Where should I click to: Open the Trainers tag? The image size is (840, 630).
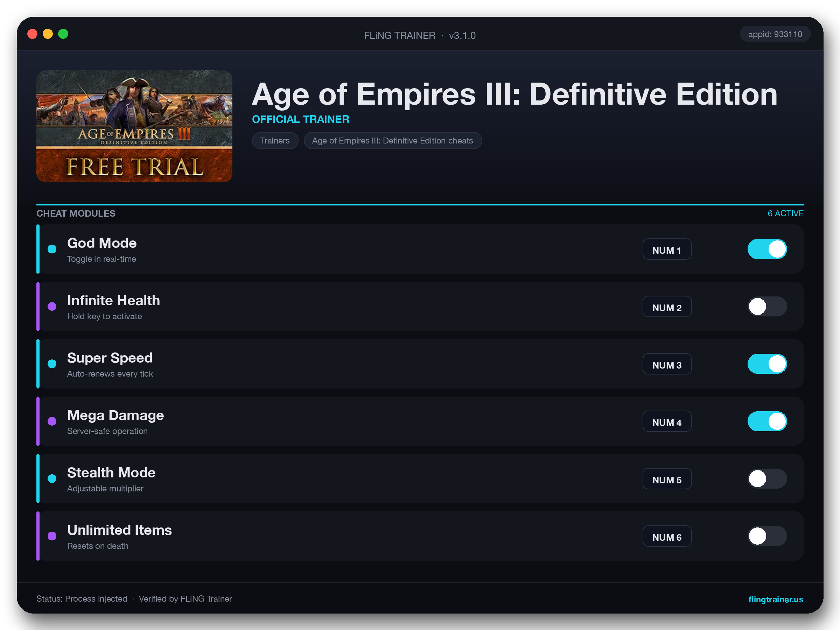tap(275, 140)
